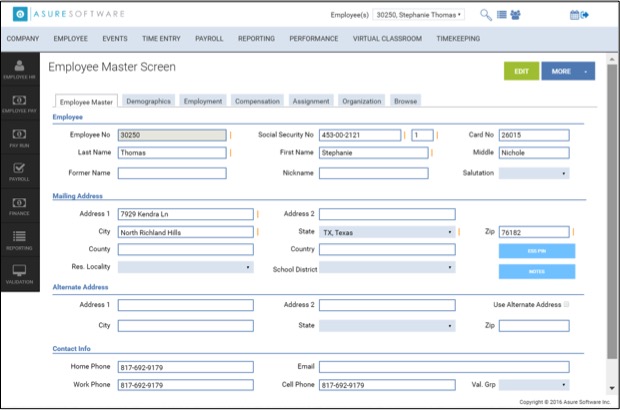Image resolution: width=620 pixels, height=410 pixels.
Task: Open the School District dropdown
Action: [387, 267]
